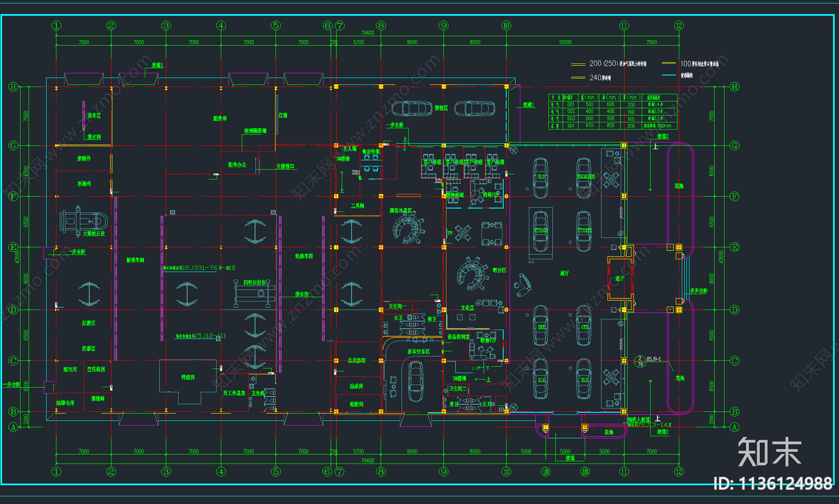The height and width of the screenshot is (504, 839).
Task: Click the 200 (250) wall legend entry
Action: [609, 64]
